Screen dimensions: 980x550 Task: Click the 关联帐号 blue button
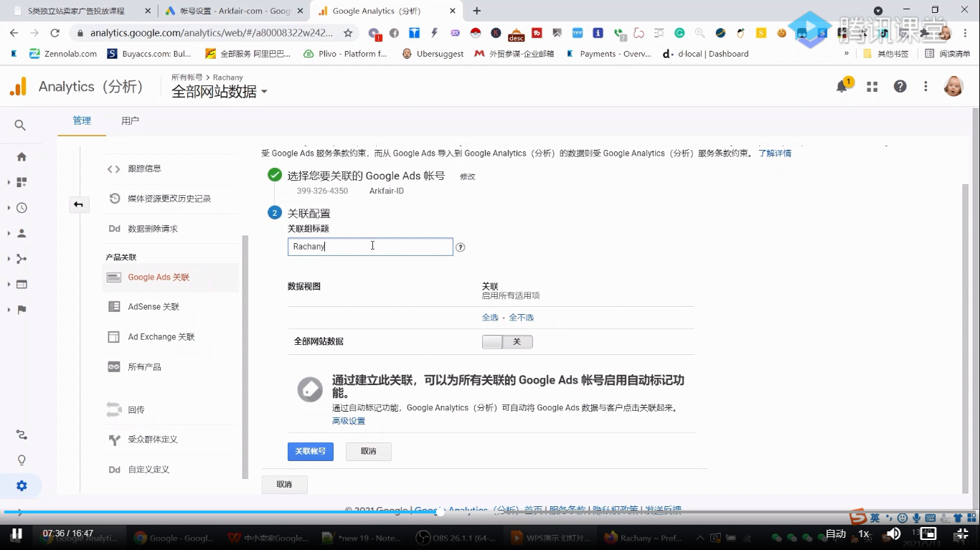(310, 451)
